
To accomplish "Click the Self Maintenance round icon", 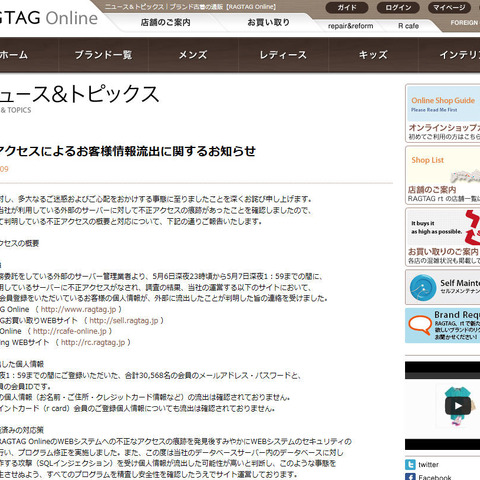I will [x=423, y=287].
